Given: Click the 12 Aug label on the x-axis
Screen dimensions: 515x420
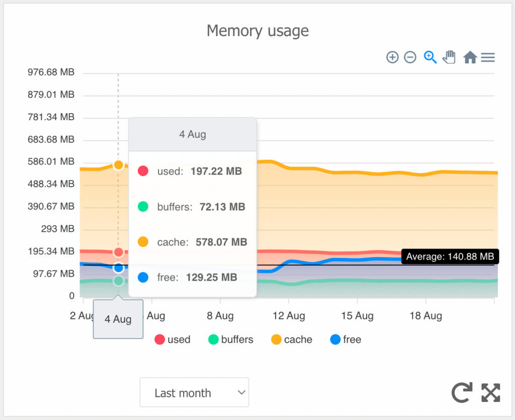Looking at the screenshot, I should point(288,316).
